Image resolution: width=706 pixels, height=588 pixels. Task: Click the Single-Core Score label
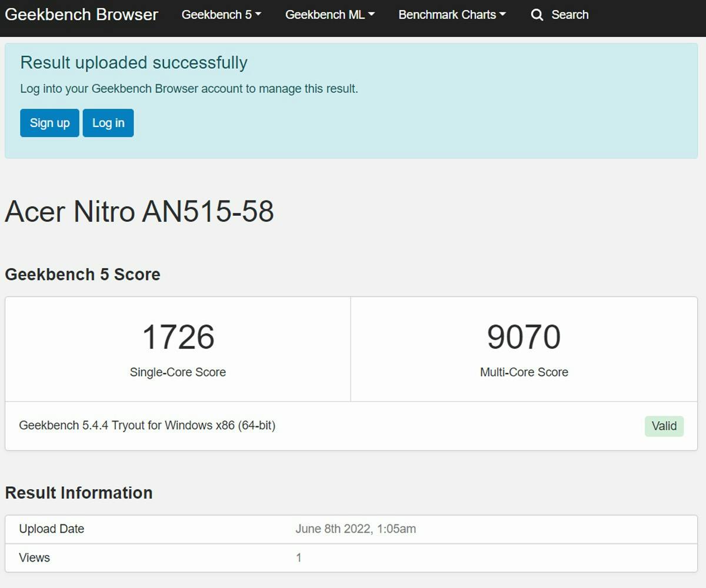coord(178,372)
